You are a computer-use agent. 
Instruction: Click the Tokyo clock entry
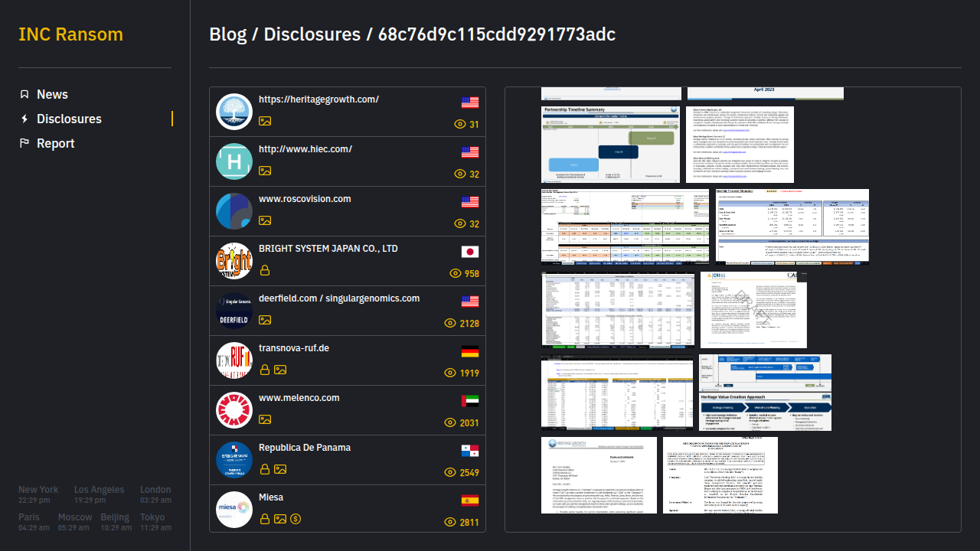pyautogui.click(x=155, y=522)
